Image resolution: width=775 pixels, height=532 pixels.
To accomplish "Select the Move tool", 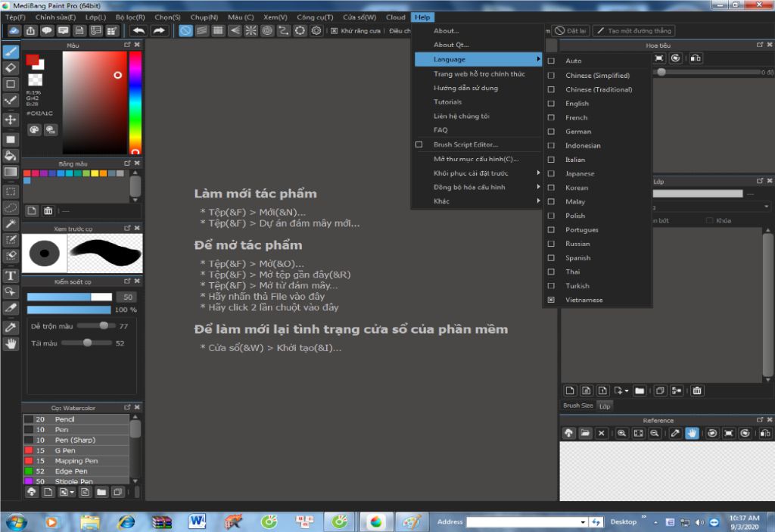I will (11, 120).
